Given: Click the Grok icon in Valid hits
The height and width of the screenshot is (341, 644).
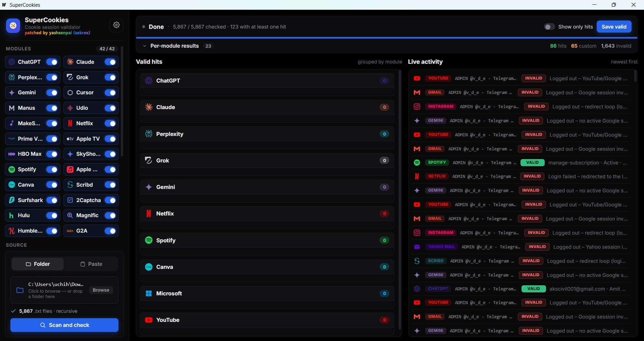Looking at the screenshot, I should pos(149,160).
